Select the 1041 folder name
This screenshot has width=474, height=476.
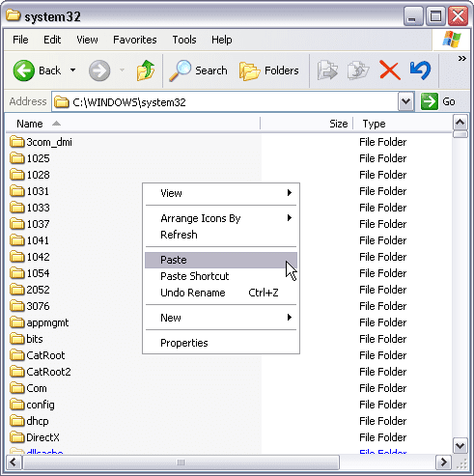pyautogui.click(x=38, y=240)
